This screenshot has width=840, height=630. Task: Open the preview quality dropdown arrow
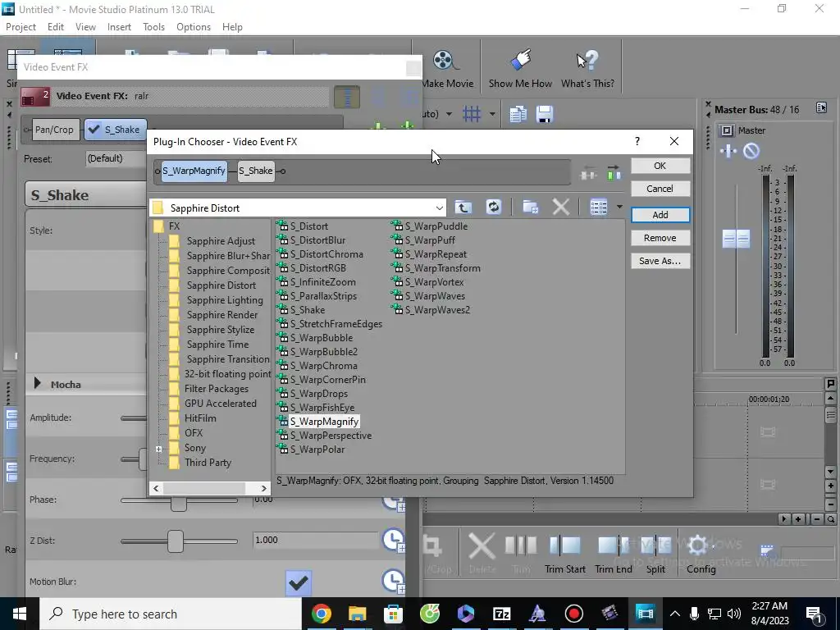[x=449, y=114]
